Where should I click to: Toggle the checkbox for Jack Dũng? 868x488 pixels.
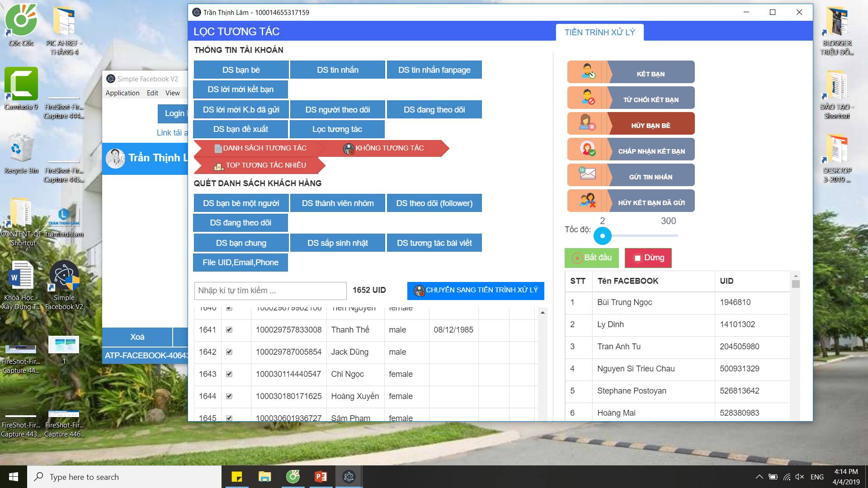pos(229,352)
